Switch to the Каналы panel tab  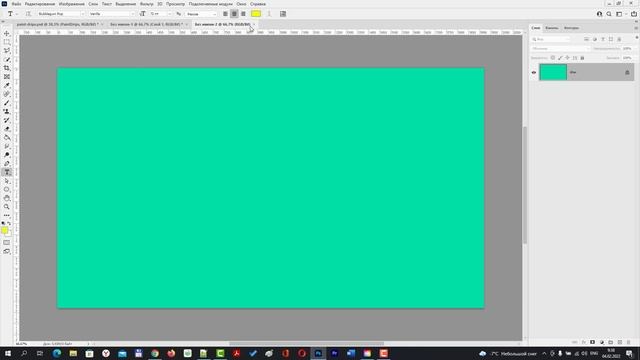tap(551, 28)
